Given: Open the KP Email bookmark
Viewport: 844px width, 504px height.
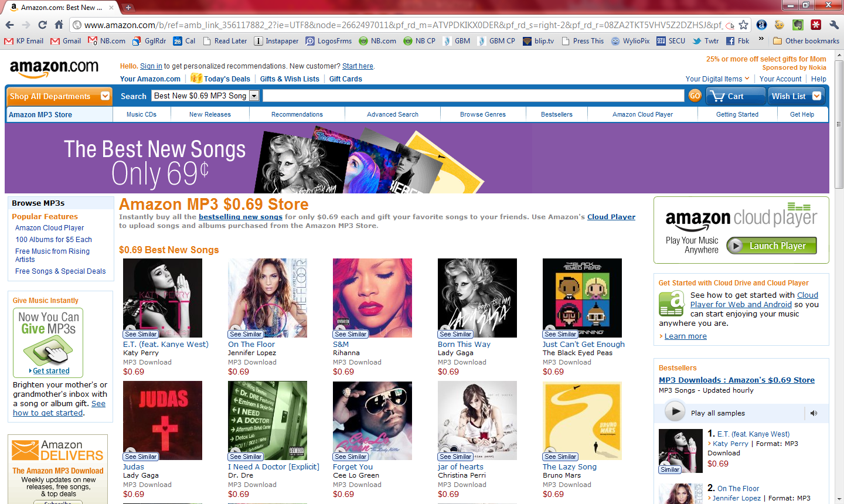Looking at the screenshot, I should 24,41.
